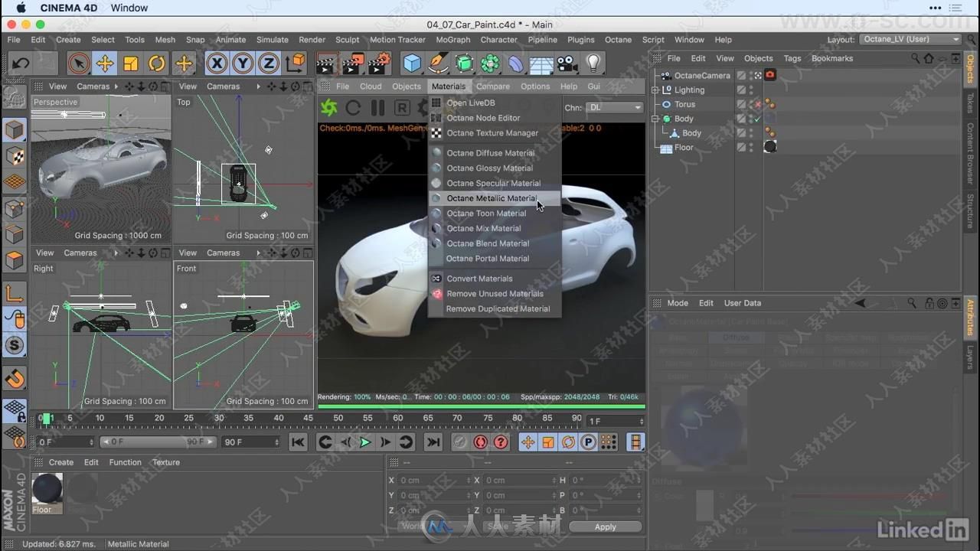
Task: Play the animation forward
Action: click(x=365, y=442)
